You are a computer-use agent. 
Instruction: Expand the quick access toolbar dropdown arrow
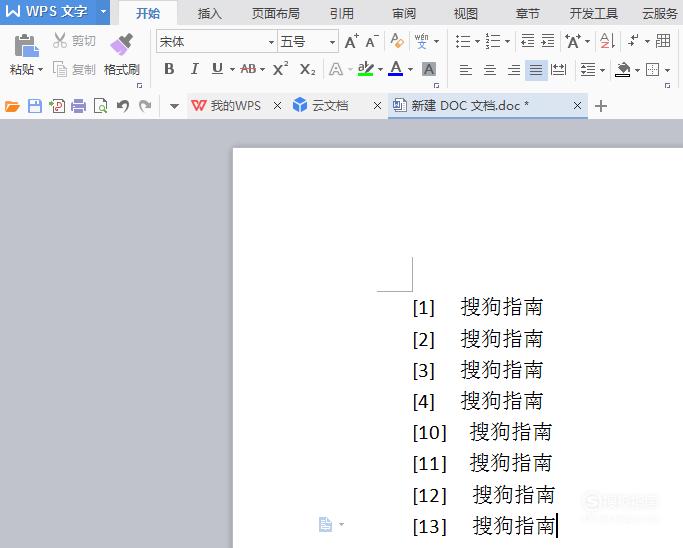tap(174, 106)
